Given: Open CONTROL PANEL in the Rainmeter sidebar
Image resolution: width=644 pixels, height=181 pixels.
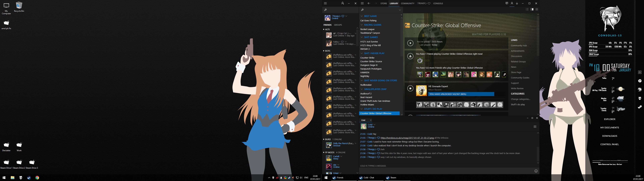Looking at the screenshot, I should 610,144.
